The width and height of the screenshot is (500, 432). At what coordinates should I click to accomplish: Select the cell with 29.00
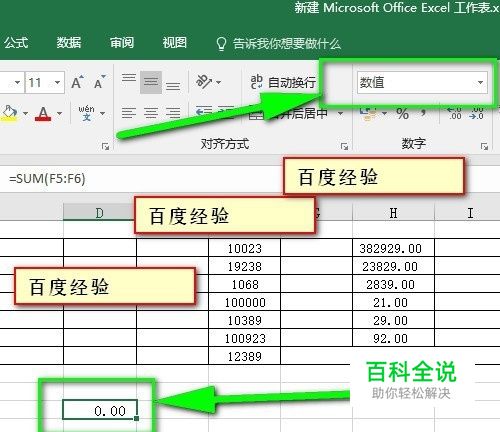(393, 320)
